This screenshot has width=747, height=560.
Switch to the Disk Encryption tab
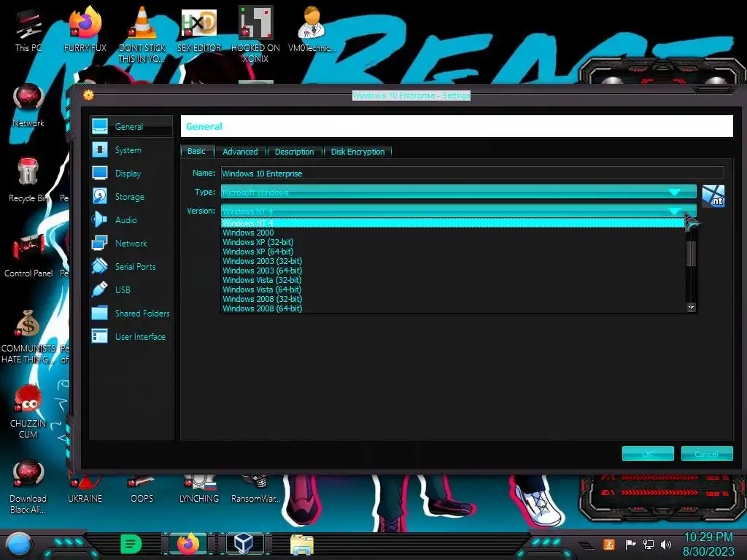(x=357, y=152)
